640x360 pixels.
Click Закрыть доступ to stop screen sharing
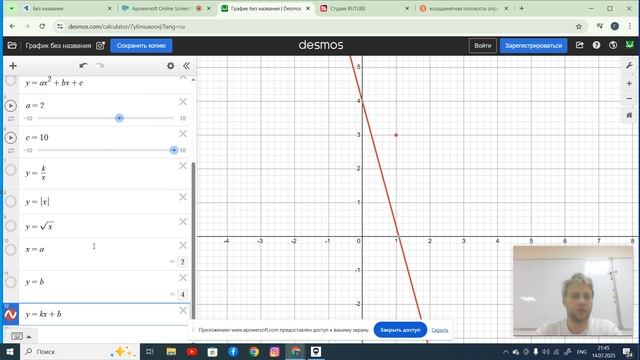(400, 330)
